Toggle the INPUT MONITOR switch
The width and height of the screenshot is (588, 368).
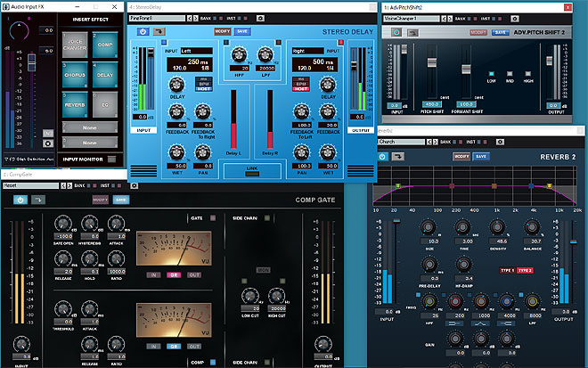[111, 159]
